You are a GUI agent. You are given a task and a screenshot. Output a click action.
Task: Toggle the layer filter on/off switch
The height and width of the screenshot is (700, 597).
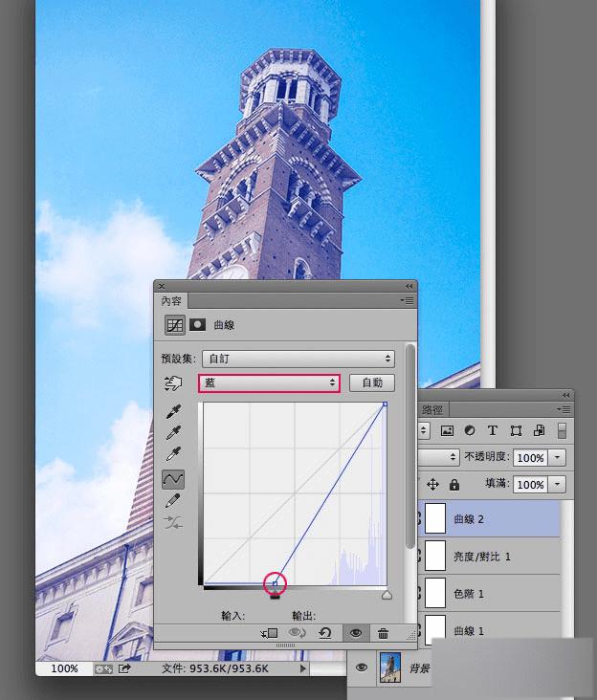point(562,430)
